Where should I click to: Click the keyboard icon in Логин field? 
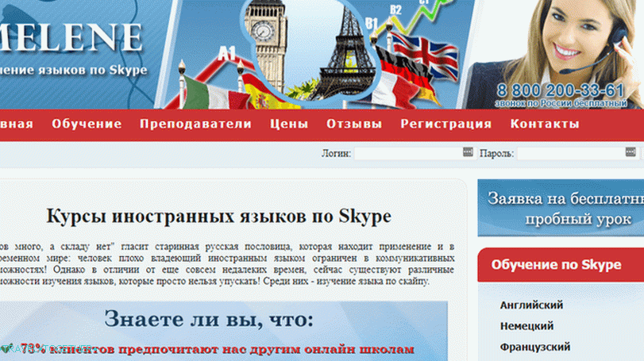468,152
